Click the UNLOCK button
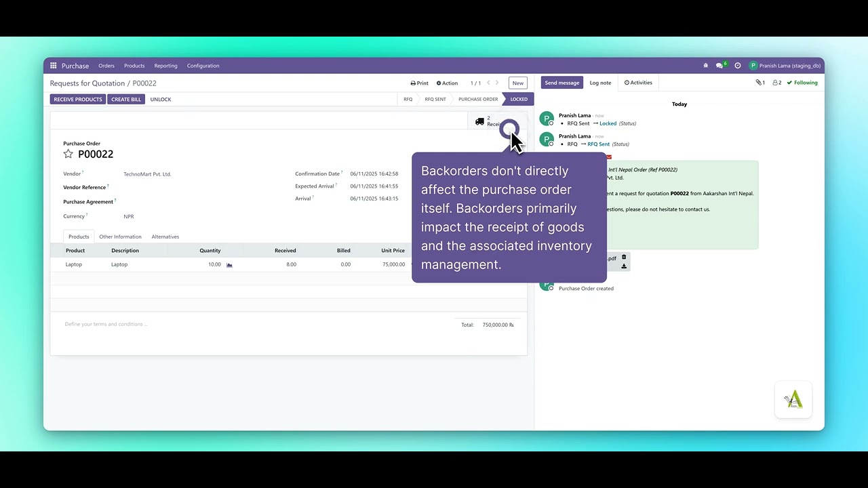This screenshot has width=868, height=488. (x=161, y=99)
